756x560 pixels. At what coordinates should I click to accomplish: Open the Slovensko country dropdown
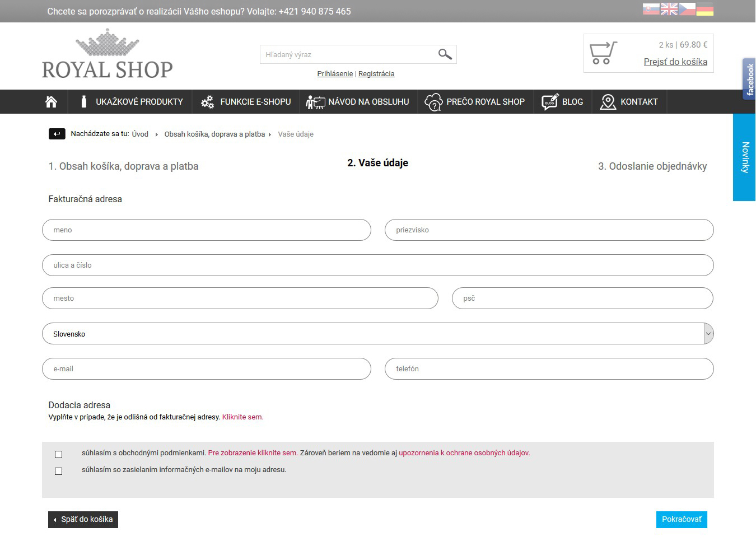click(377, 334)
